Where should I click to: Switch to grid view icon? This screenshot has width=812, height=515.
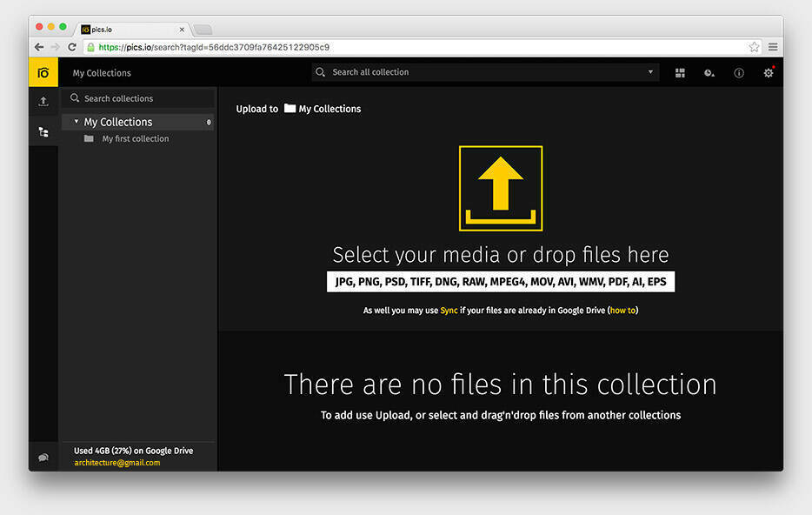pos(680,73)
